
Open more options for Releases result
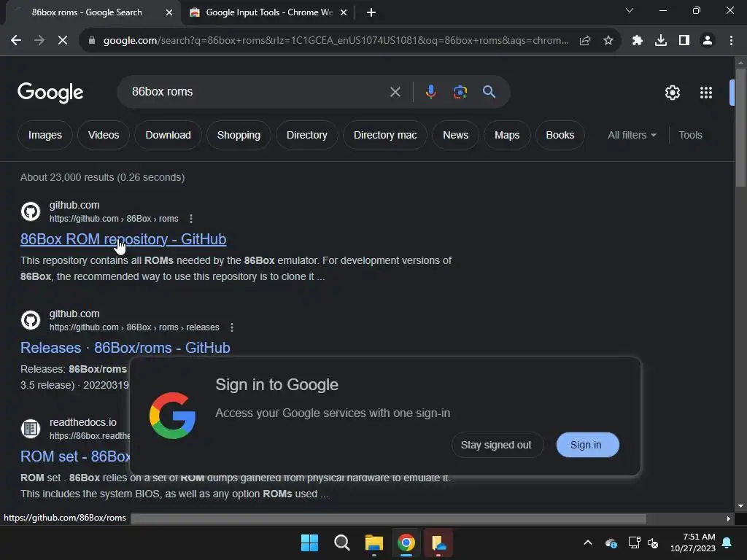point(232,327)
